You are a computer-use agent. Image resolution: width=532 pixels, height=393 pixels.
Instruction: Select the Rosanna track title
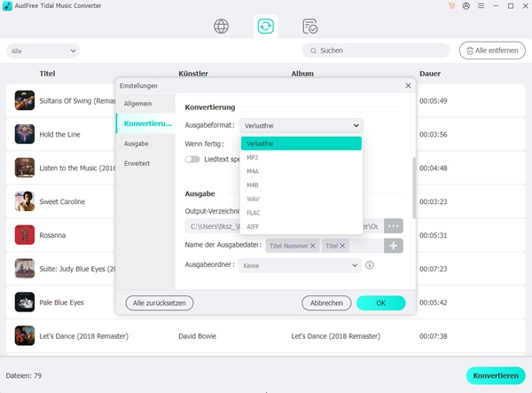pos(52,235)
